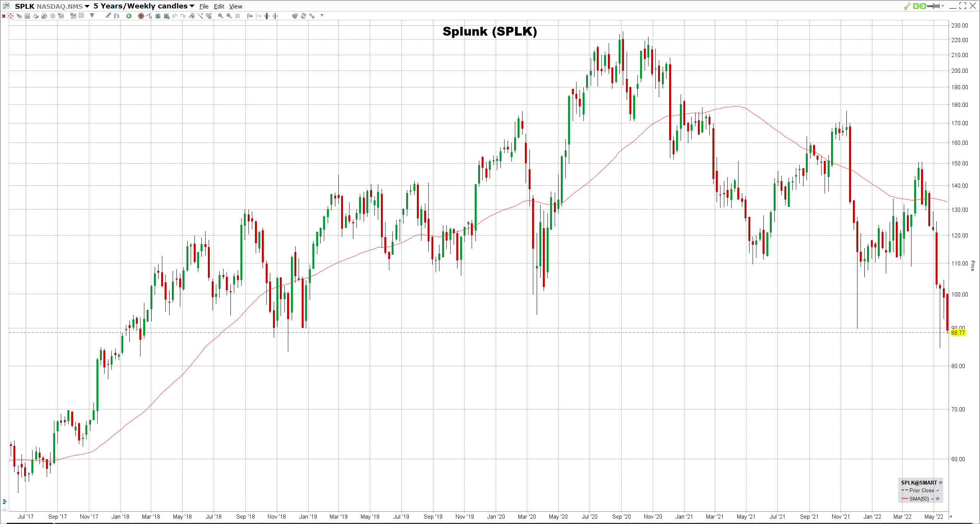980x524 pixels.
Task: Open the gray triangle filter dropdown in toolbar
Action: click(92, 15)
